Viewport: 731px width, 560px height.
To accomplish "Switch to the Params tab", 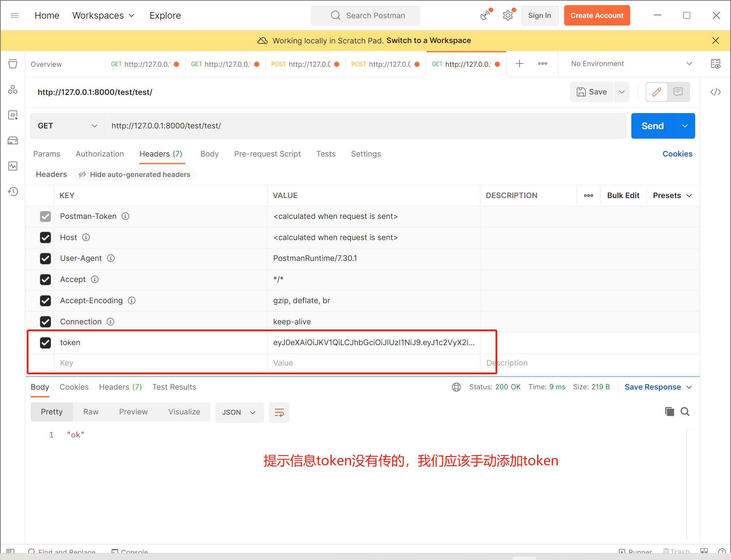I will (x=47, y=154).
